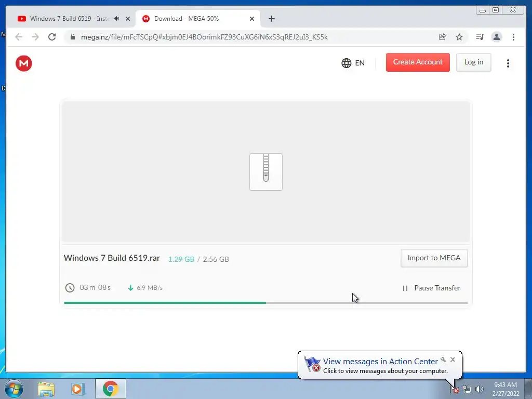
Task: Open Chrome profile avatar
Action: [x=496, y=37]
